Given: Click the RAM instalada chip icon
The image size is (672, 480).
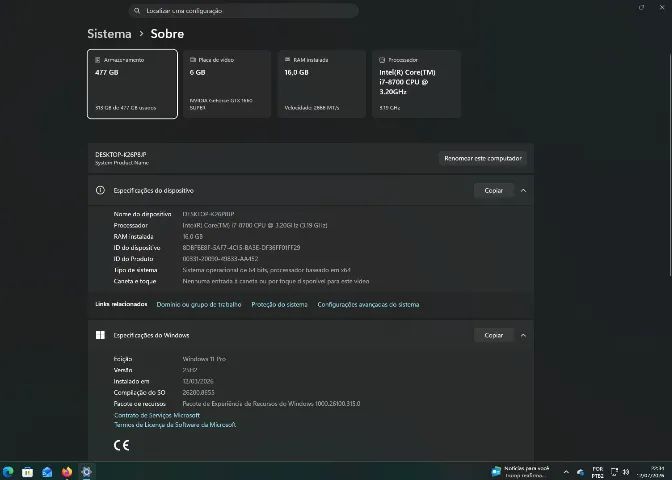Looking at the screenshot, I should pyautogui.click(x=288, y=60).
